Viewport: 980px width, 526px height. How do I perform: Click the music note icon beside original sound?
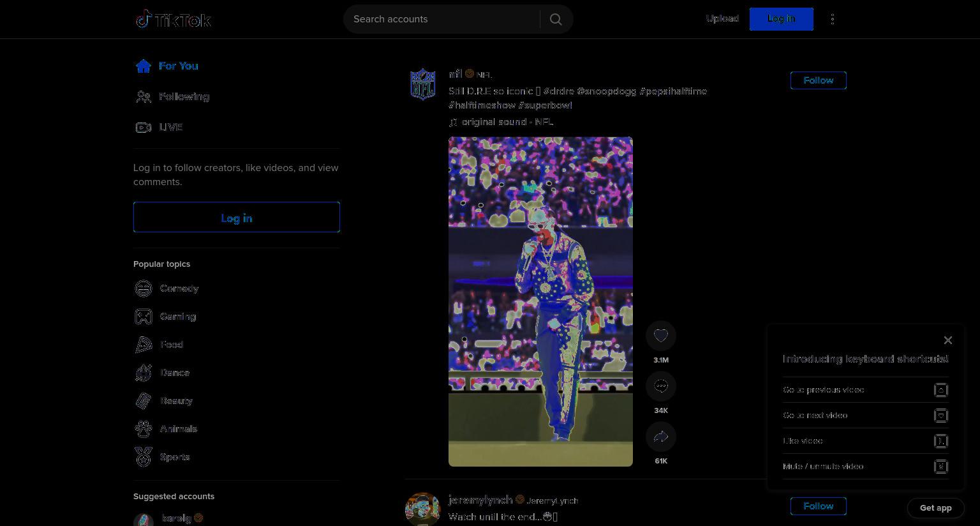453,122
